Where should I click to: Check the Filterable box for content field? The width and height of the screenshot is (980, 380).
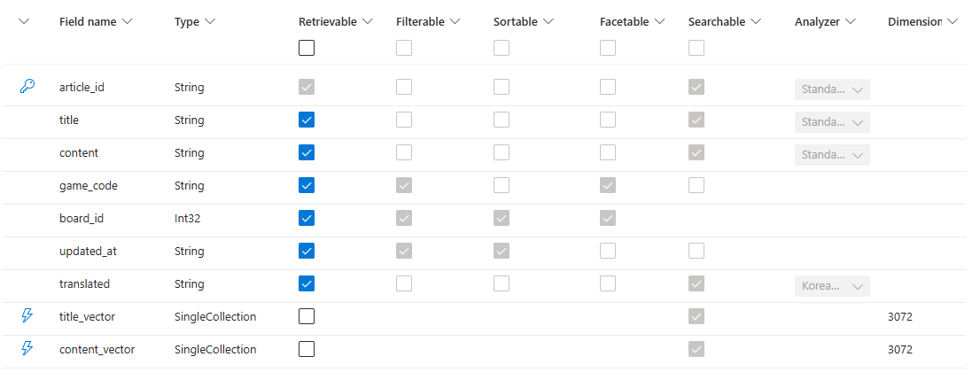404,152
